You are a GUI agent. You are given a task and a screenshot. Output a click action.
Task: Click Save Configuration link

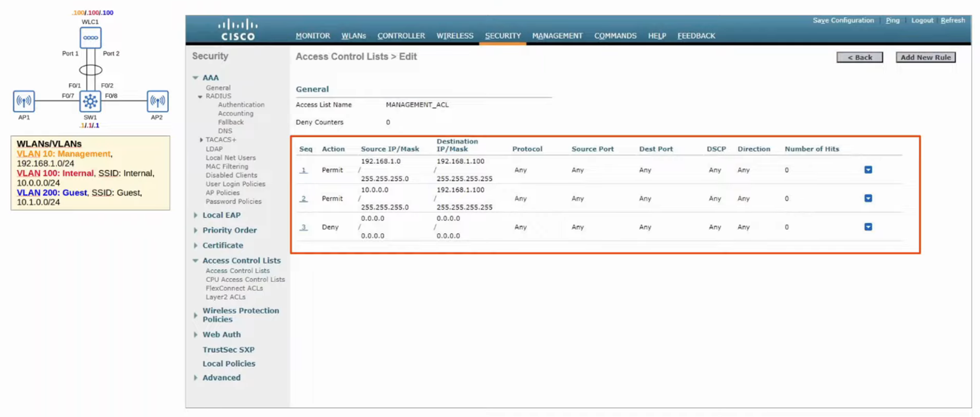click(843, 21)
